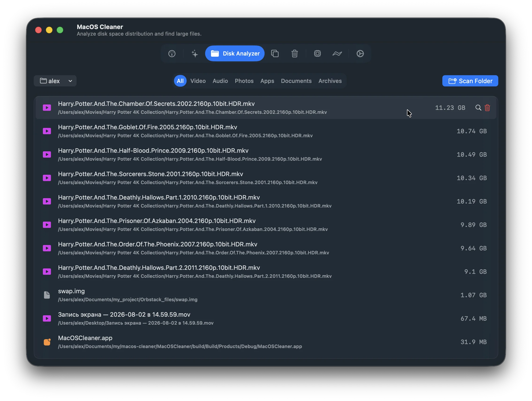
Task: Click the 9.64 GB size value
Action: pos(473,248)
